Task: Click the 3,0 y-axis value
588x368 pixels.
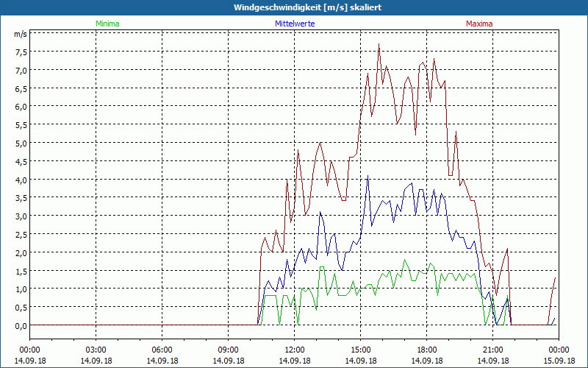Action: (x=21, y=216)
